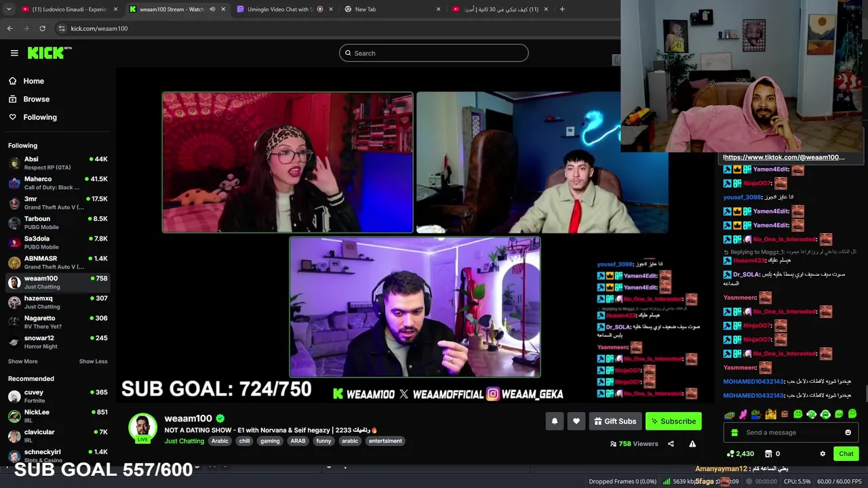Toggle the notification bell for weaam100
The height and width of the screenshot is (488, 868).
click(x=554, y=422)
